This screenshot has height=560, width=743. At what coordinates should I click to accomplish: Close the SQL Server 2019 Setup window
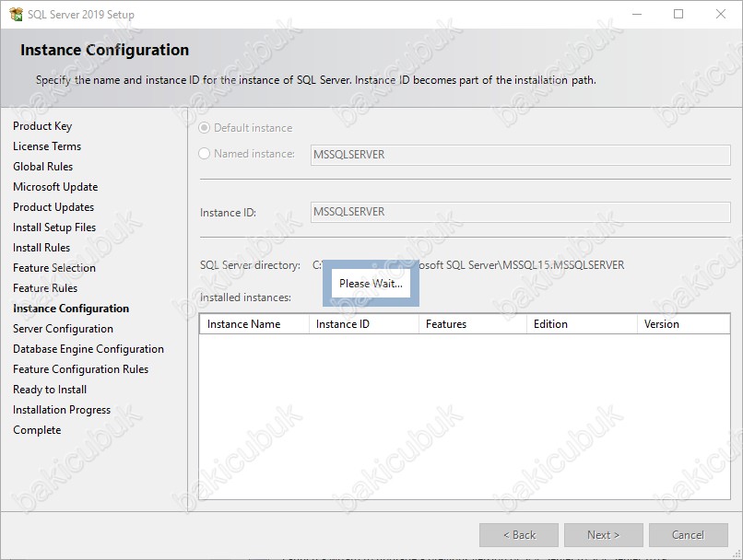click(x=721, y=14)
